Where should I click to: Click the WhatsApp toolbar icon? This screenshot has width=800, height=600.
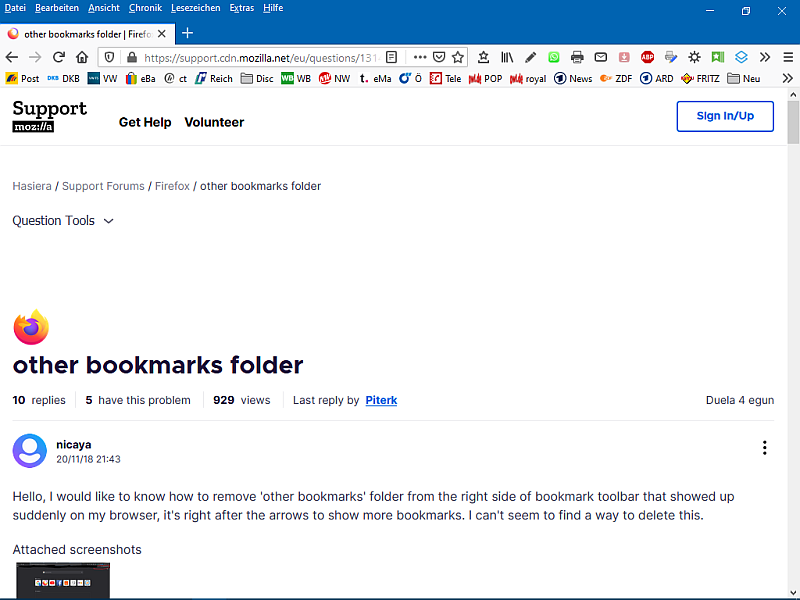tap(554, 57)
